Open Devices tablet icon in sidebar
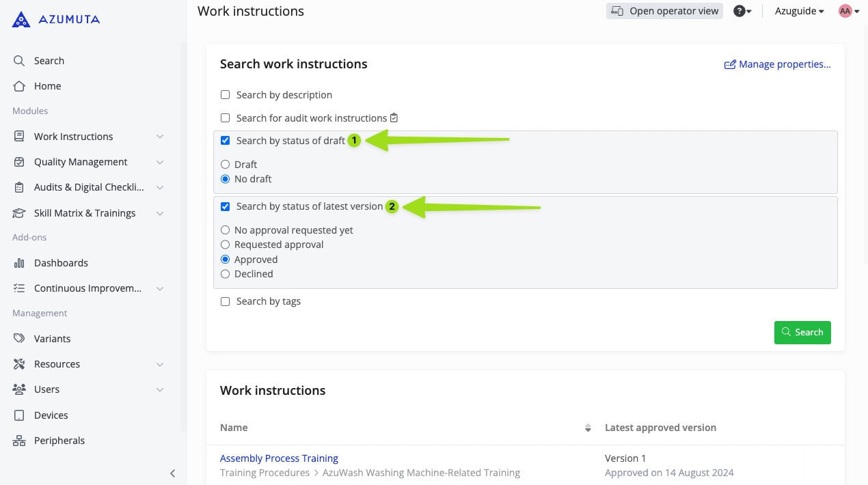The height and width of the screenshot is (485, 868). pyautogui.click(x=19, y=415)
